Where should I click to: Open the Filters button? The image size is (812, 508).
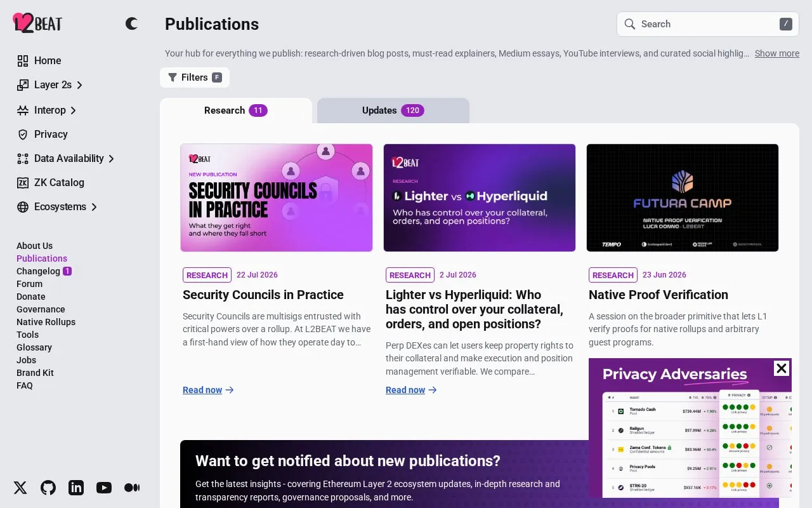point(195,77)
